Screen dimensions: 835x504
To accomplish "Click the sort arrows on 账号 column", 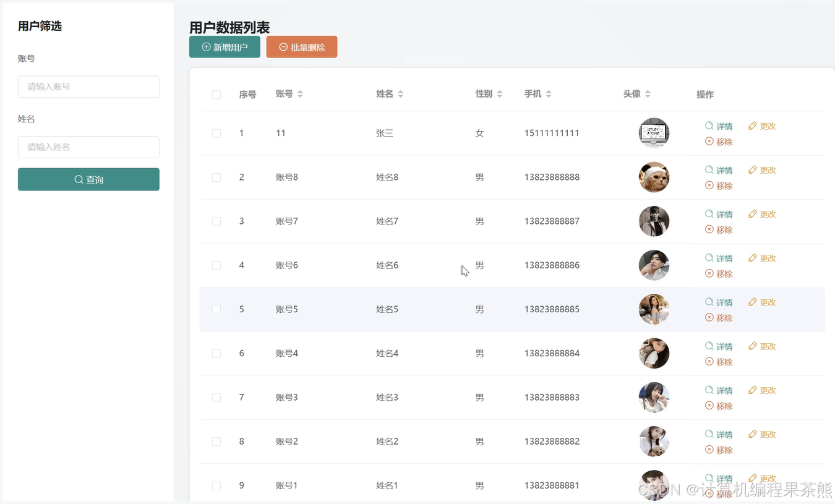I will [300, 93].
